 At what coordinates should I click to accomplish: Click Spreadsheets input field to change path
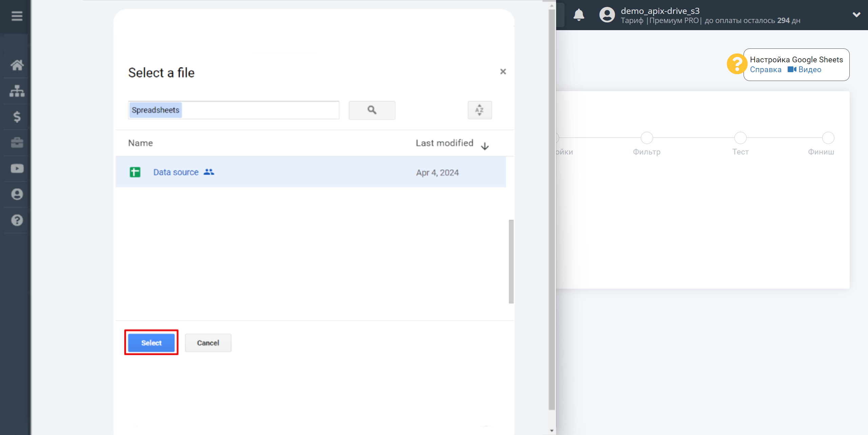(233, 110)
